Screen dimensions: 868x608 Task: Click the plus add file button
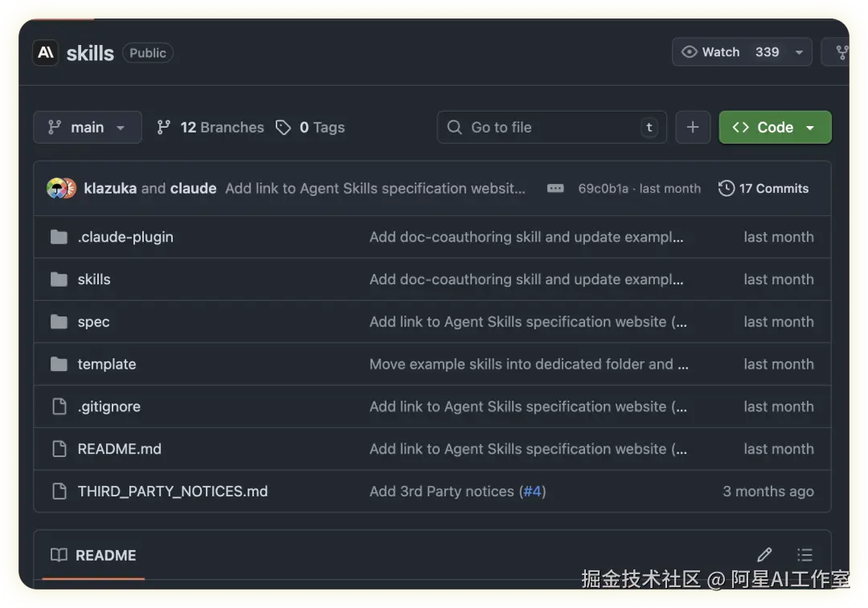(x=693, y=127)
